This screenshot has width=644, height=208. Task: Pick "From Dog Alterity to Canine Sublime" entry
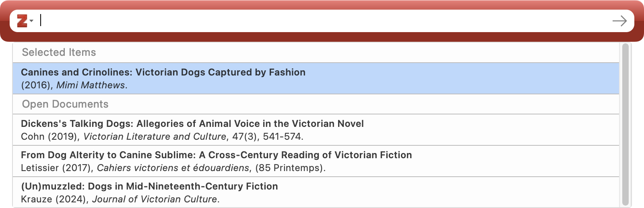pos(216,155)
